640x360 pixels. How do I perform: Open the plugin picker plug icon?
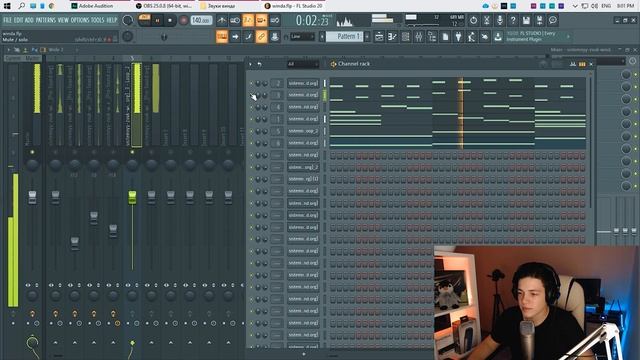click(458, 37)
